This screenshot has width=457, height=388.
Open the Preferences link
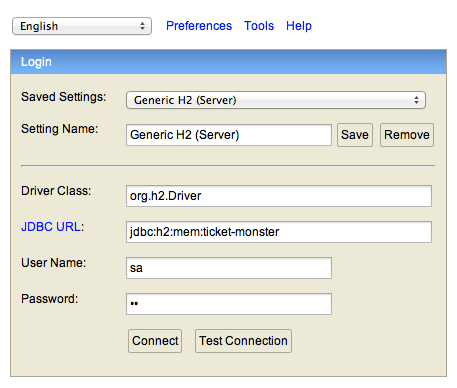pyautogui.click(x=199, y=26)
